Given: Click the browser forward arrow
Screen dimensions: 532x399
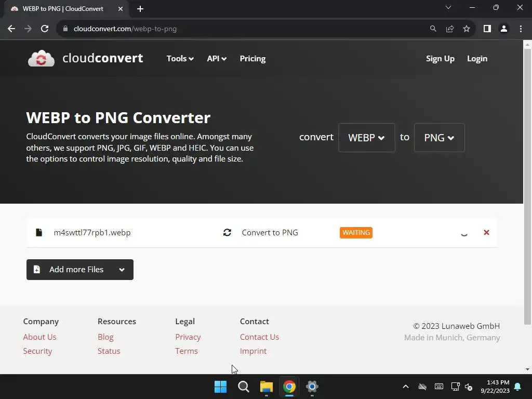Looking at the screenshot, I should (28, 29).
